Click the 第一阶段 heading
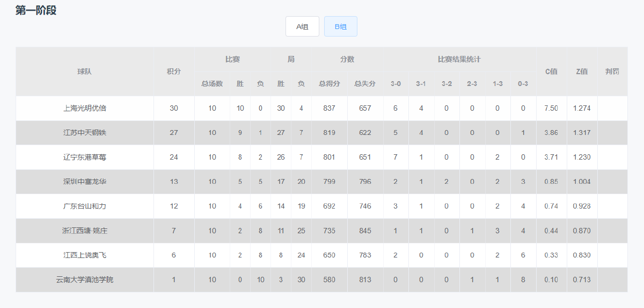 [36, 10]
